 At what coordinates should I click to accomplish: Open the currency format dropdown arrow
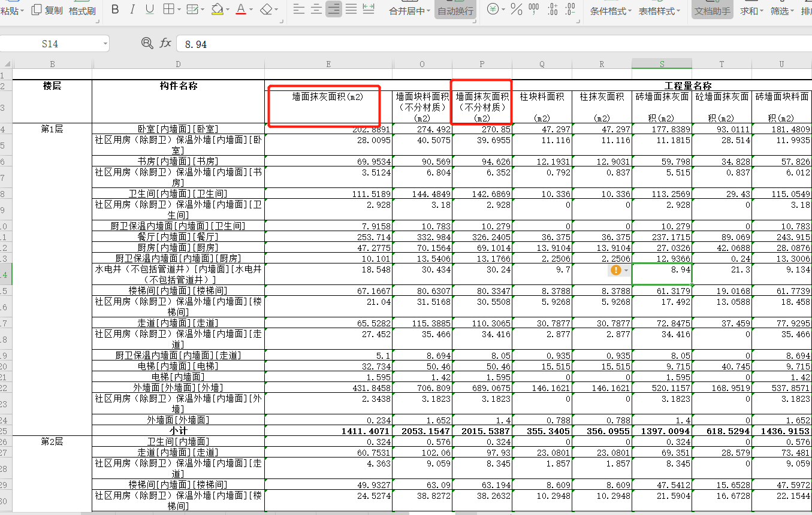[503, 10]
